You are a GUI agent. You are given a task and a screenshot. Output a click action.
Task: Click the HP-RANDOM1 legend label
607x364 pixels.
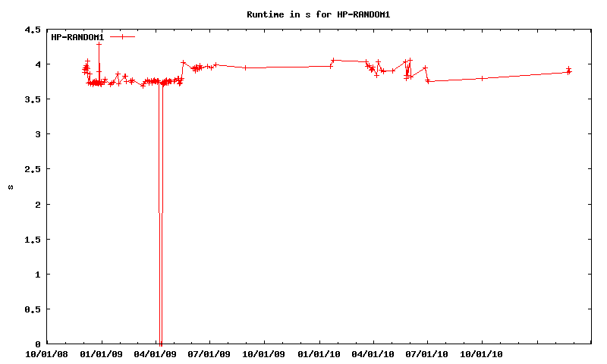pos(77,37)
